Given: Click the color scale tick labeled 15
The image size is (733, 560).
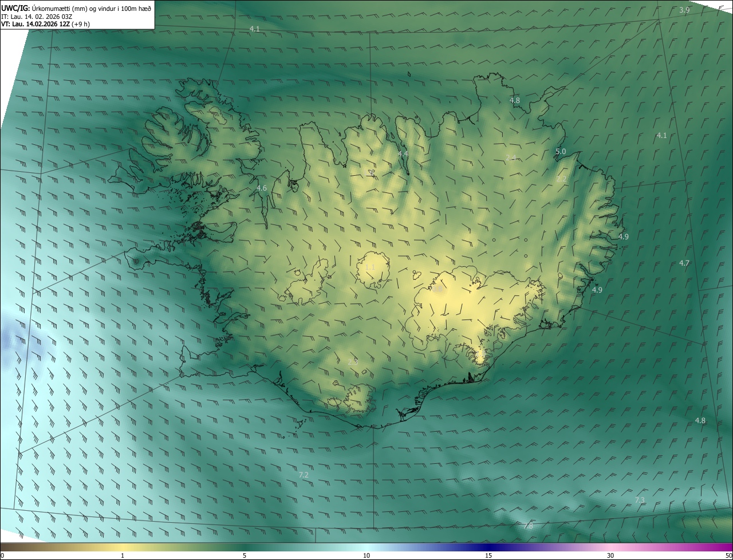Looking at the screenshot, I should pos(488,555).
